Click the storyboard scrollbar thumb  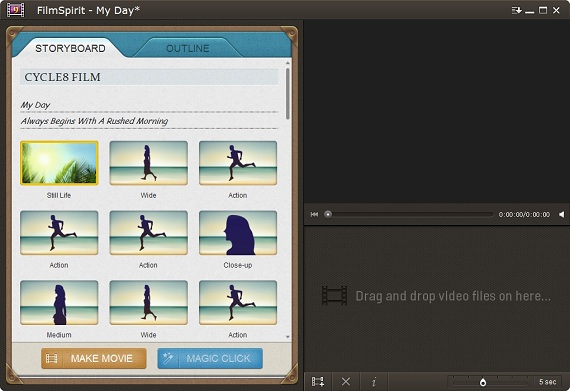click(288, 94)
